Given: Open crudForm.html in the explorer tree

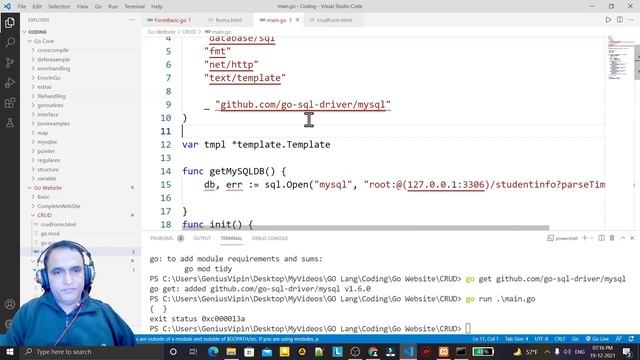Looking at the screenshot, I should [58, 224].
